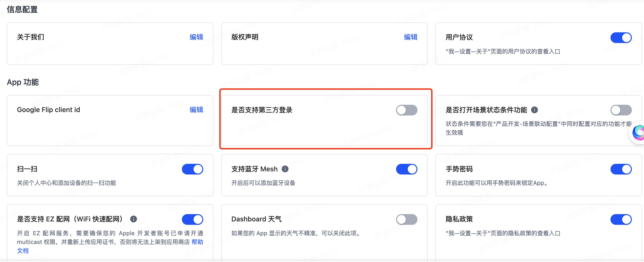Click info icon next to EZ 配网 title
644x262 pixels.
tap(134, 219)
